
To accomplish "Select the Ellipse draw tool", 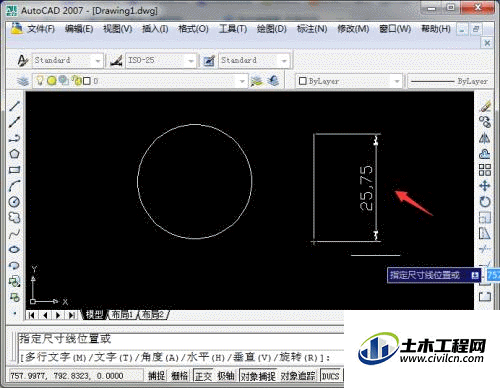I will point(14,249).
